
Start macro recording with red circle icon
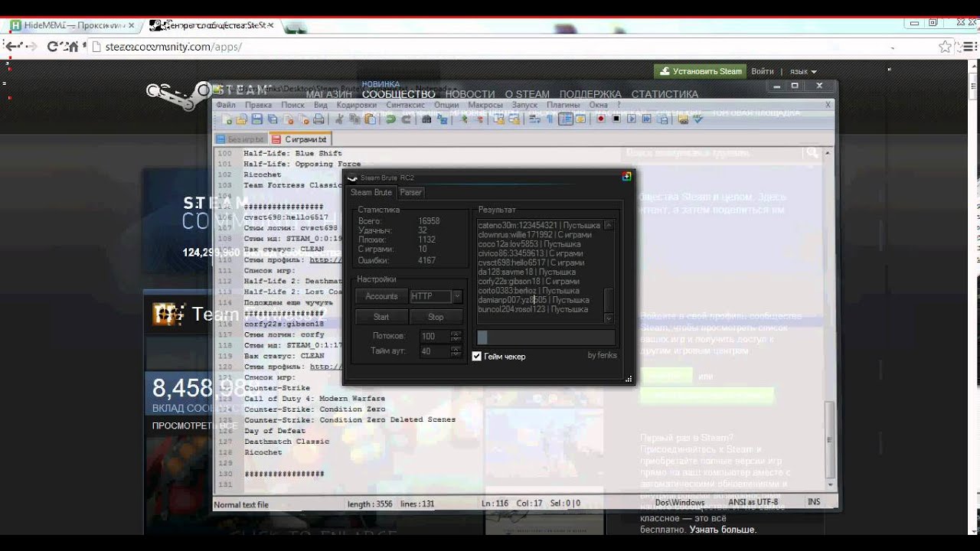click(600, 119)
